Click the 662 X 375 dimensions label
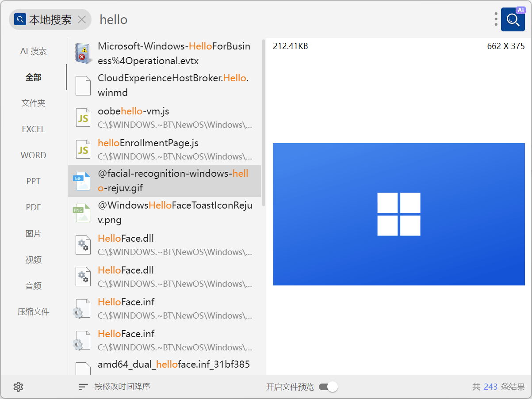This screenshot has height=399, width=532. [x=506, y=46]
